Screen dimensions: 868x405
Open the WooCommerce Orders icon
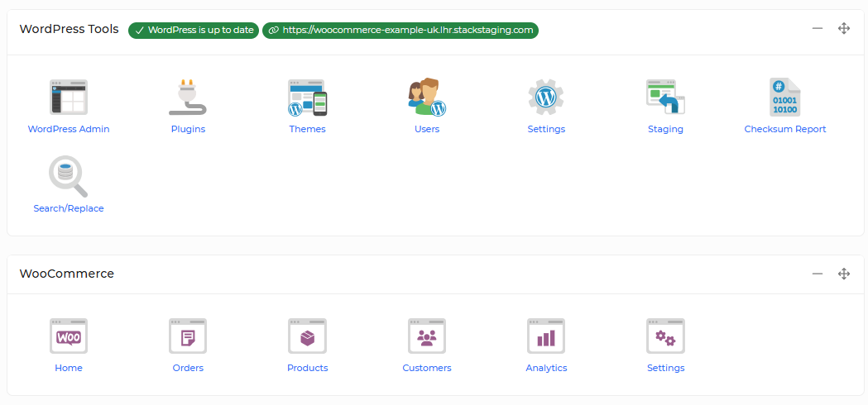tap(188, 336)
